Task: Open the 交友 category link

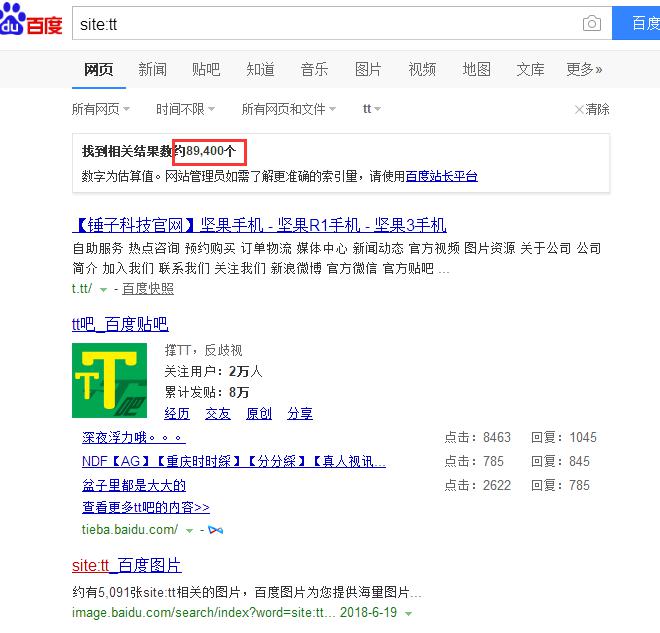Action: click(x=218, y=414)
